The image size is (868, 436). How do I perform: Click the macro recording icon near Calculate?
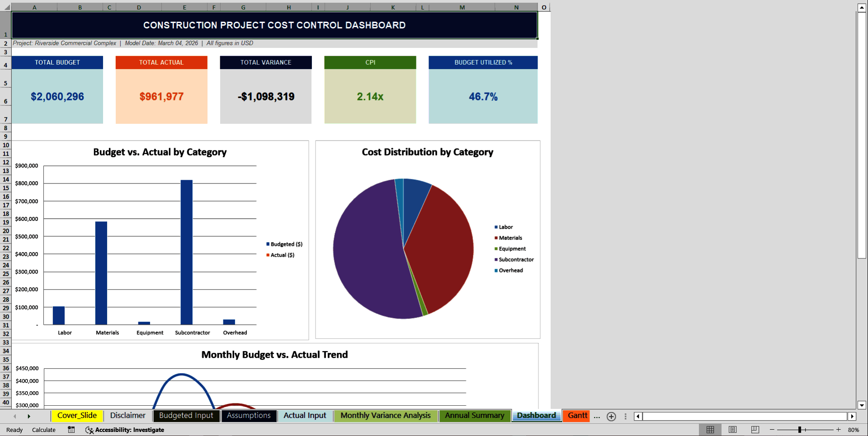(x=71, y=430)
